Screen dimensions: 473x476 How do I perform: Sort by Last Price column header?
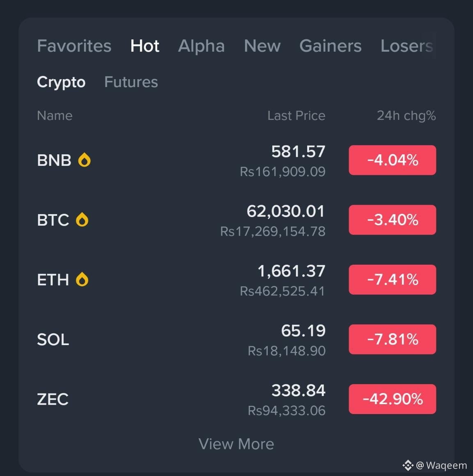(296, 116)
